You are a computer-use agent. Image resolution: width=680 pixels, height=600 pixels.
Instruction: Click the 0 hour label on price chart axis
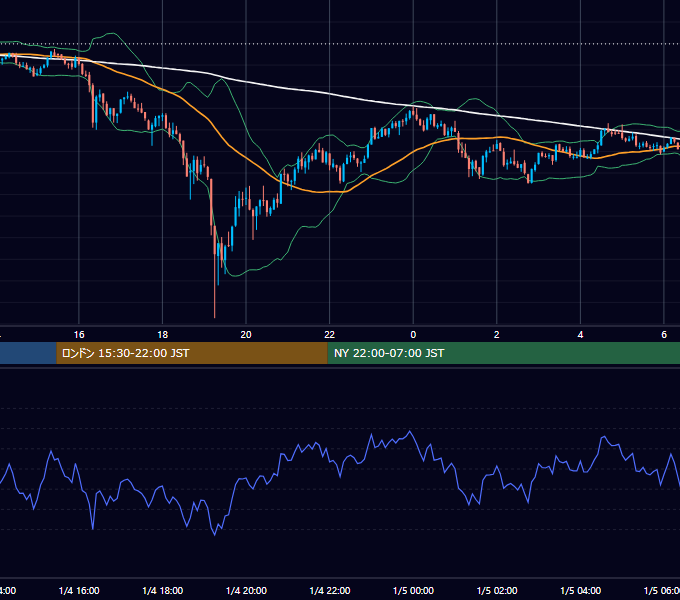413,334
